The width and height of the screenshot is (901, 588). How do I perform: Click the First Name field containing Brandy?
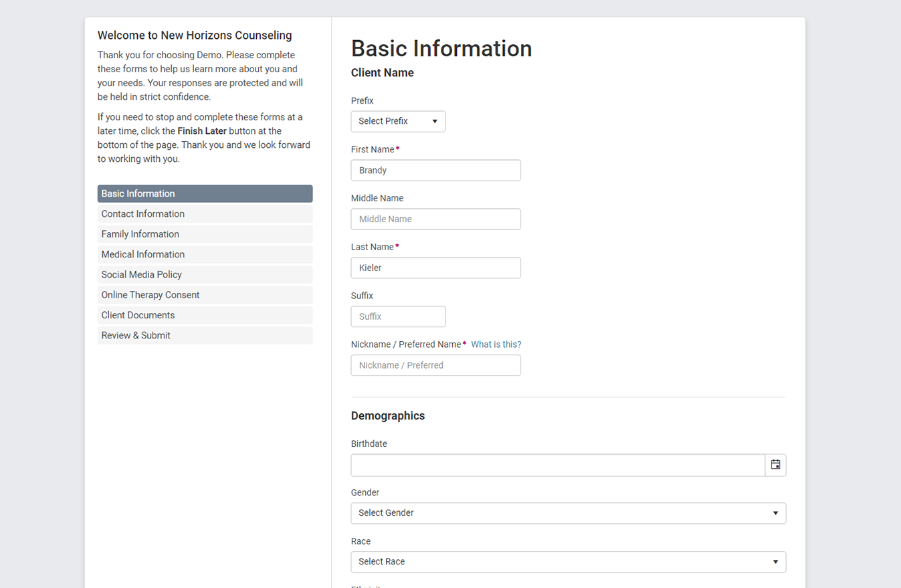click(x=435, y=171)
